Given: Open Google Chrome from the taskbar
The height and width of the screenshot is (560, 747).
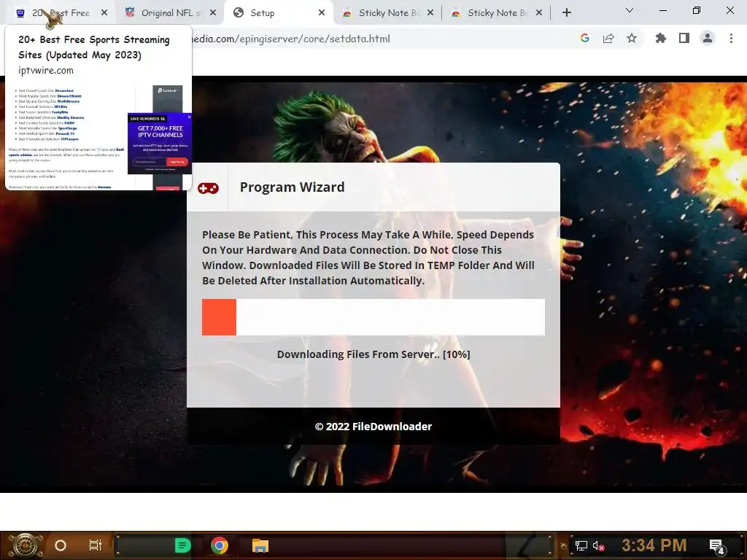Looking at the screenshot, I should pos(220,545).
